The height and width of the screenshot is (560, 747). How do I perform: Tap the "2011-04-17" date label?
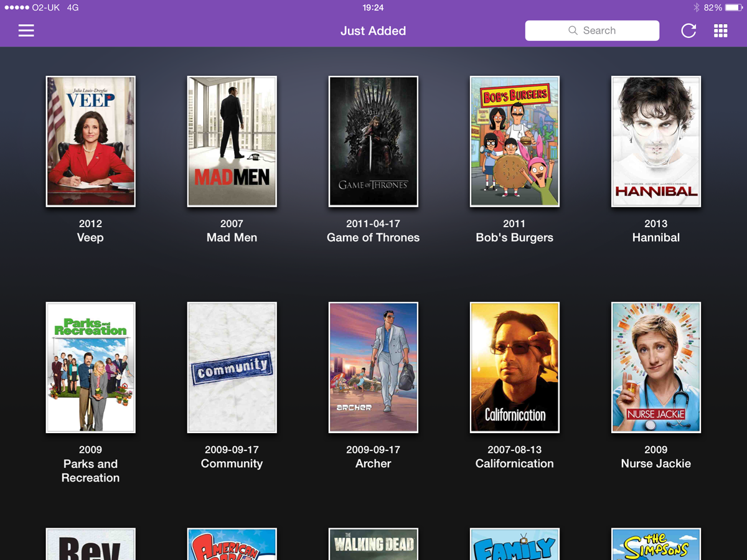(x=373, y=223)
